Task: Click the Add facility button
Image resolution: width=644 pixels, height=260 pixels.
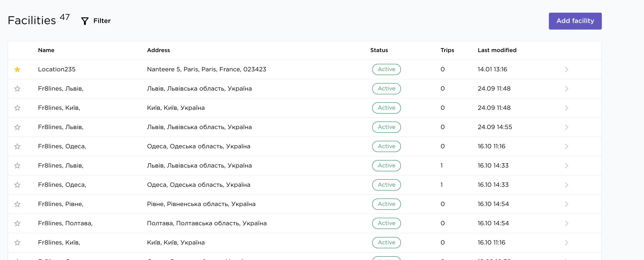Action: (x=575, y=21)
